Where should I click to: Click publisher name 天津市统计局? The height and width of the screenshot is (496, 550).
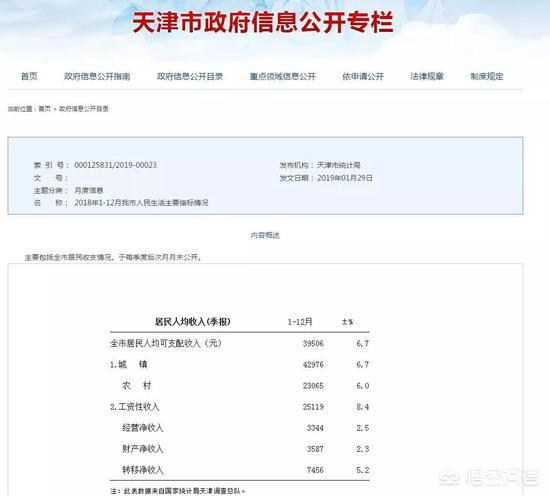339,165
